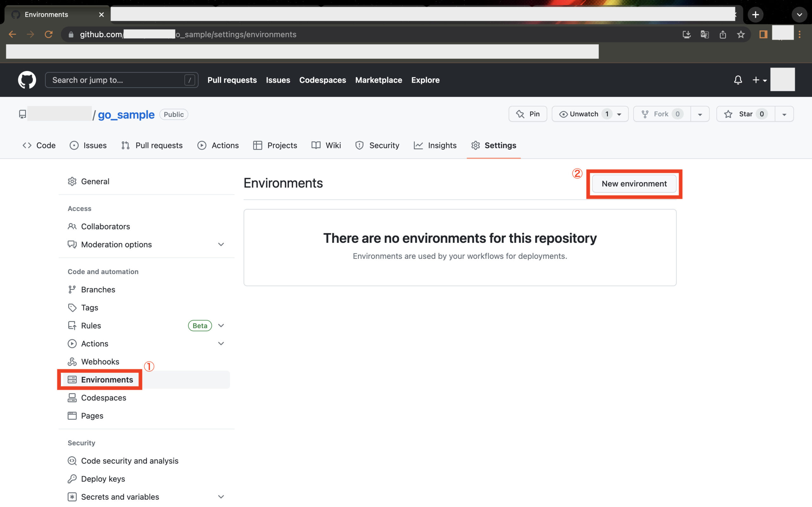Screen dimensions: 812x507
Task: Expand Secrets and variables section
Action: click(221, 497)
